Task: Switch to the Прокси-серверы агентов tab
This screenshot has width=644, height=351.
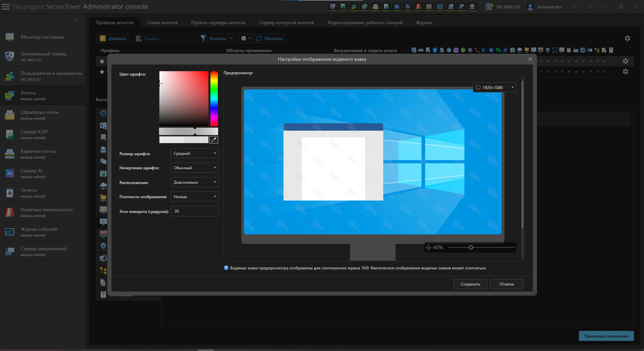Action: pyautogui.click(x=218, y=23)
